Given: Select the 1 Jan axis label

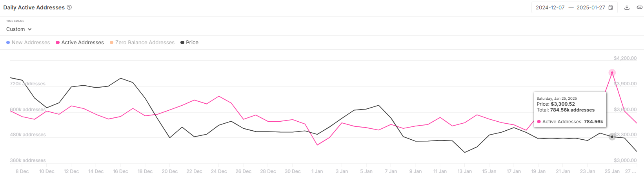Looking at the screenshot, I should tap(317, 171).
